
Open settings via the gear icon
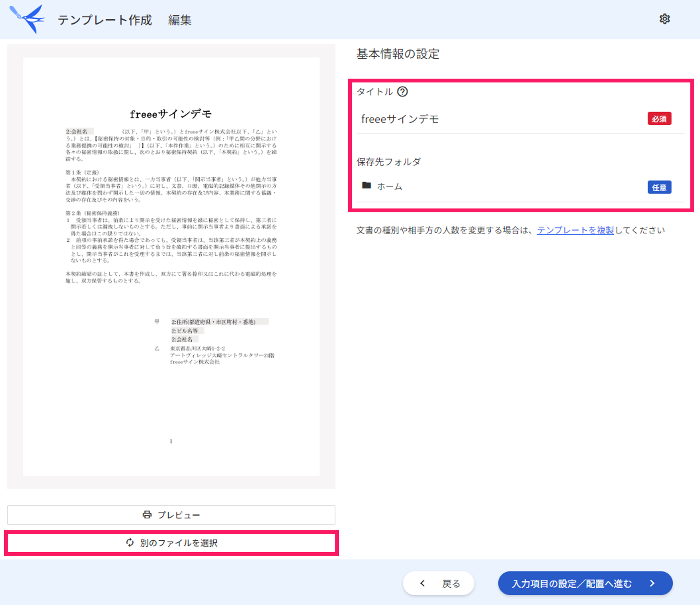[x=665, y=19]
